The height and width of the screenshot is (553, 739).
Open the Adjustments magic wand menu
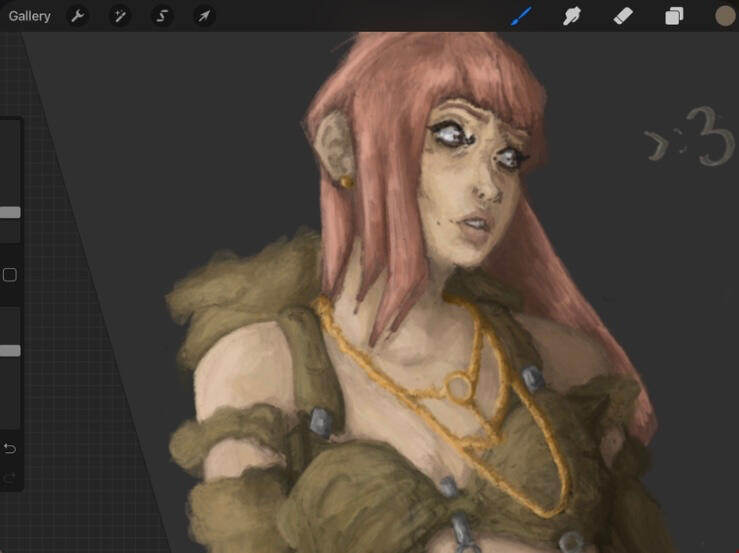pos(120,16)
